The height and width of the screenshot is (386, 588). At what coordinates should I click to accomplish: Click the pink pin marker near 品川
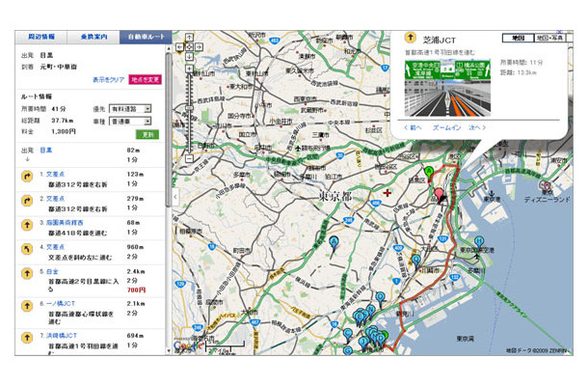pos(438,195)
